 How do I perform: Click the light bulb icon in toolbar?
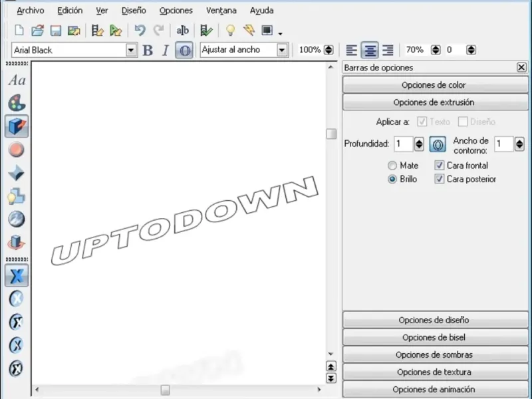coord(230,31)
